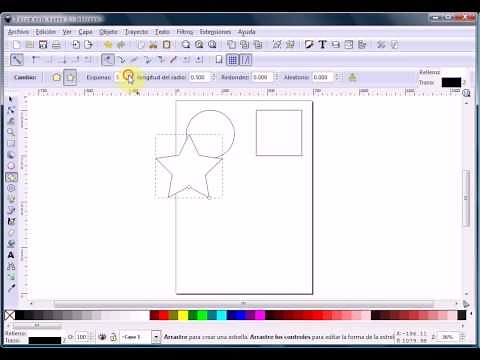Open the Trayecto menu

click(137, 32)
